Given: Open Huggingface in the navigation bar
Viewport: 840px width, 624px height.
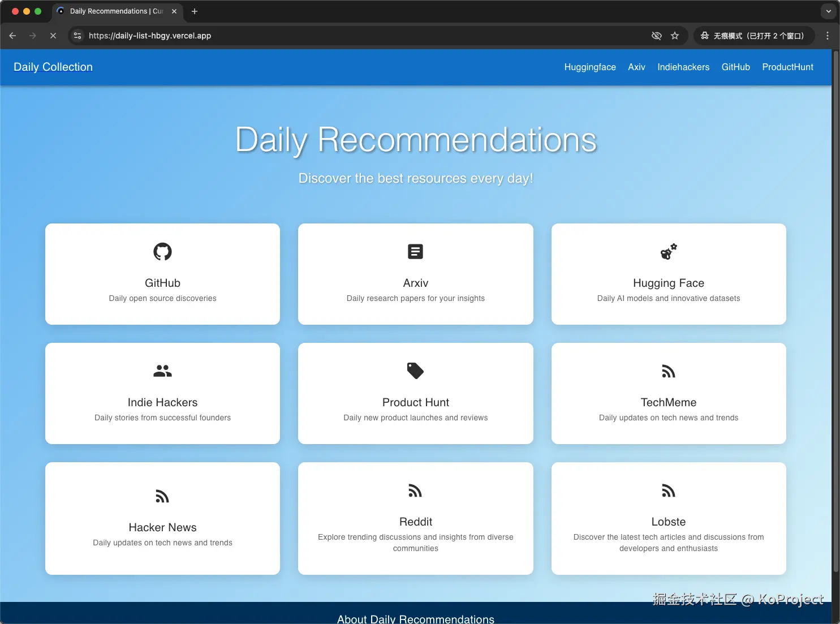Looking at the screenshot, I should pyautogui.click(x=590, y=67).
